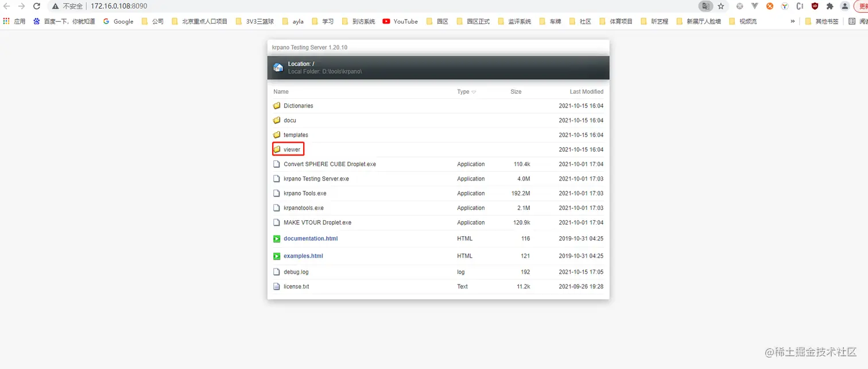Open the 学习 bookmark folder
868x369 pixels.
point(322,21)
